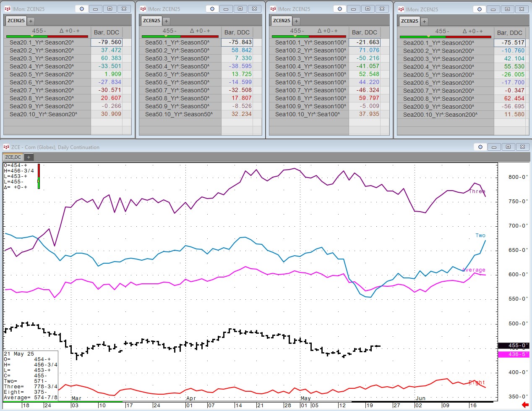Image resolution: width=532 pixels, height=411 pixels.
Task: Click the Bar, DDC column header in first IMon
Action: pos(107,32)
